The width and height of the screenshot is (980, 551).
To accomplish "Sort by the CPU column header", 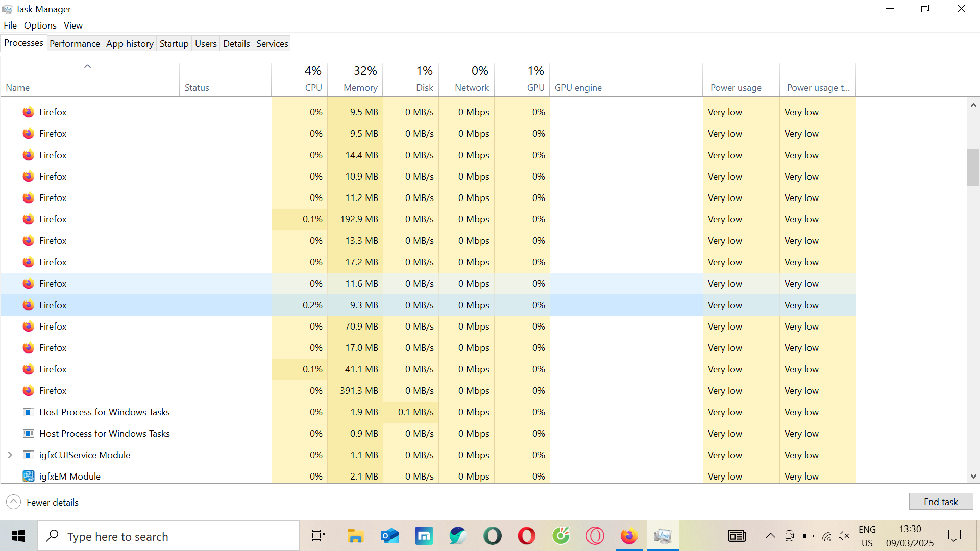I will (300, 80).
